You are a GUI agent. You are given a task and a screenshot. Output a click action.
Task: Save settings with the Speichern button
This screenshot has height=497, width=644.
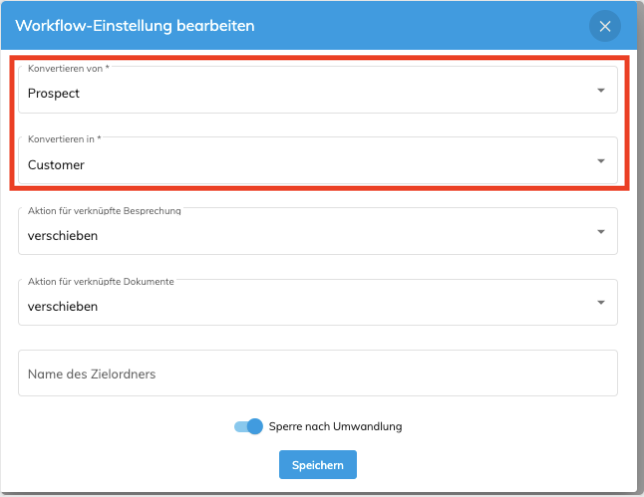tap(317, 465)
